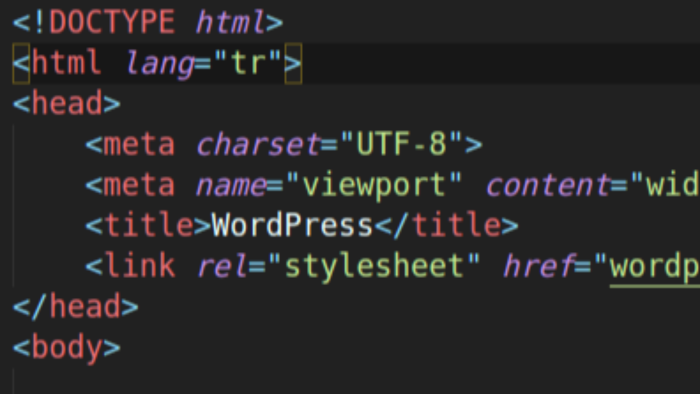Click the name attribute in meta tag

[231, 185]
